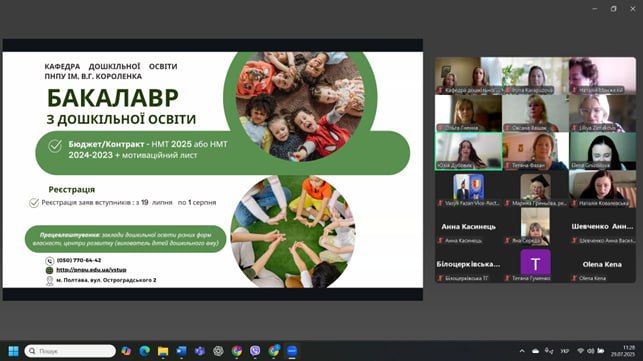Select Оксана Вашак's video tile

(535, 113)
